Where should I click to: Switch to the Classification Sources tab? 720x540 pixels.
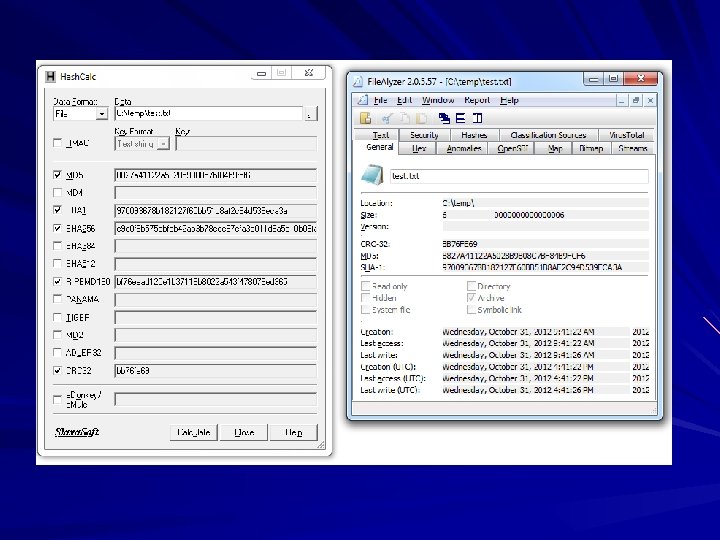click(548, 135)
